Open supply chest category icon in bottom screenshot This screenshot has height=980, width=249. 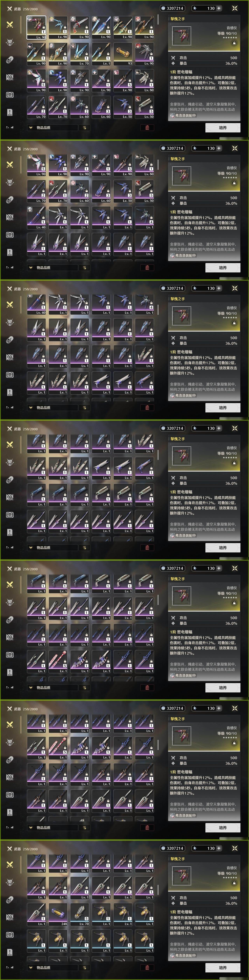10,935
